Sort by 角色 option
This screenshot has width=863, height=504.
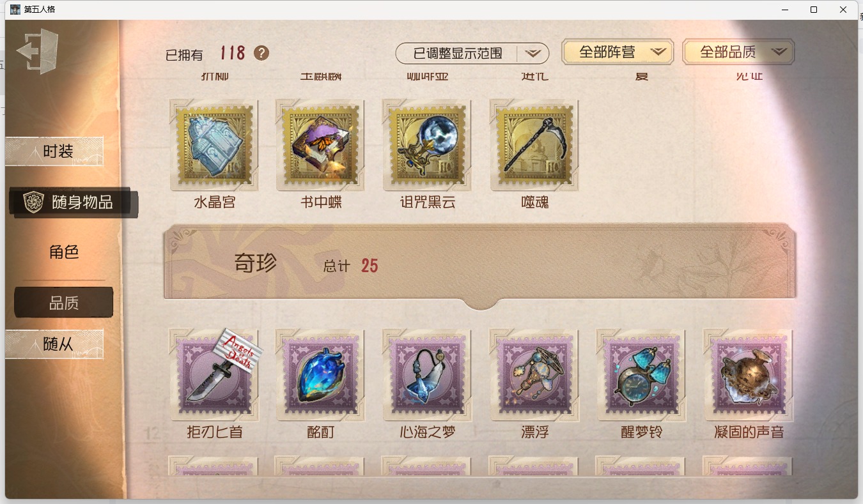coord(64,252)
